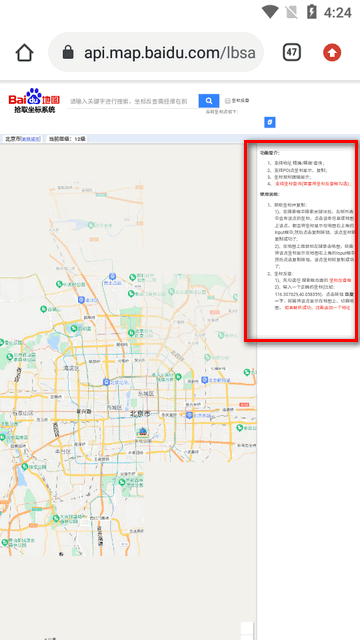
Task: Click the 东城区 district label
Action: click(x=146, y=393)
